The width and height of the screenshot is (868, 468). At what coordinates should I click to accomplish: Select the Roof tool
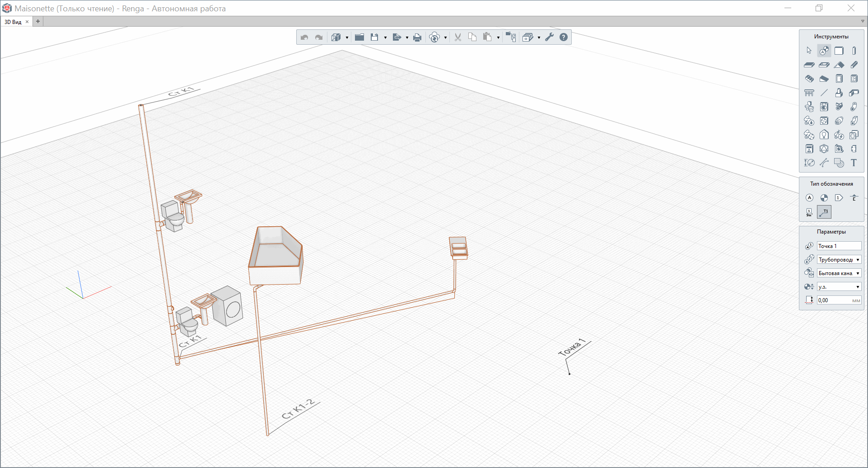(x=839, y=65)
